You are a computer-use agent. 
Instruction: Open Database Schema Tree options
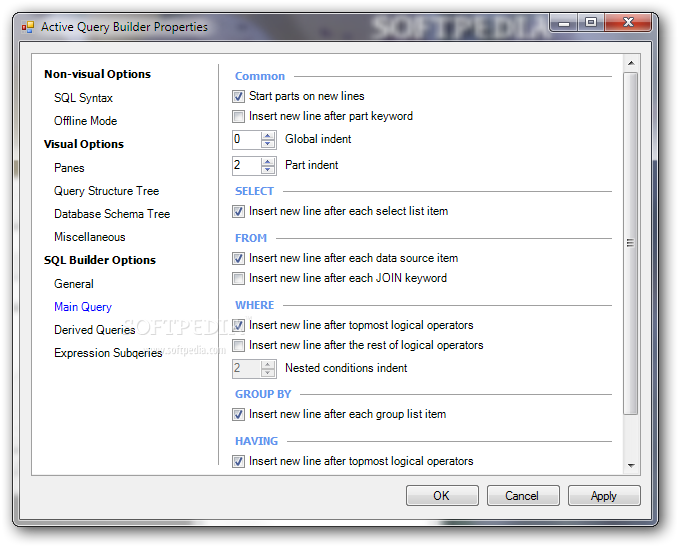(x=112, y=214)
